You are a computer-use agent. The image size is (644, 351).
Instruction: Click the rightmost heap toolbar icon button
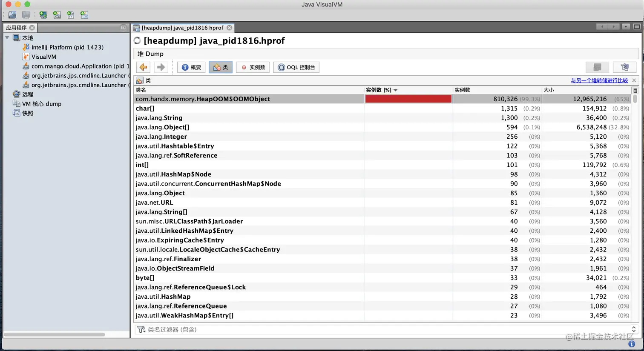624,67
